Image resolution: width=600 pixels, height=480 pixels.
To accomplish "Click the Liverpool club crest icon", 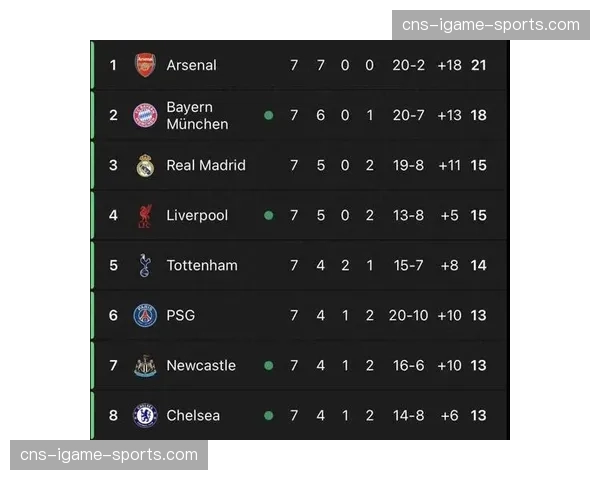I will click(145, 215).
